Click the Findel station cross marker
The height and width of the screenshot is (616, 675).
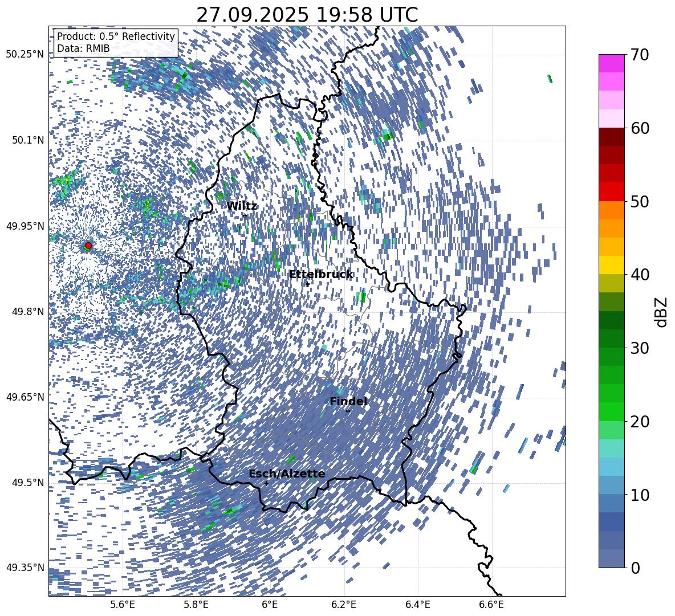[x=348, y=411]
